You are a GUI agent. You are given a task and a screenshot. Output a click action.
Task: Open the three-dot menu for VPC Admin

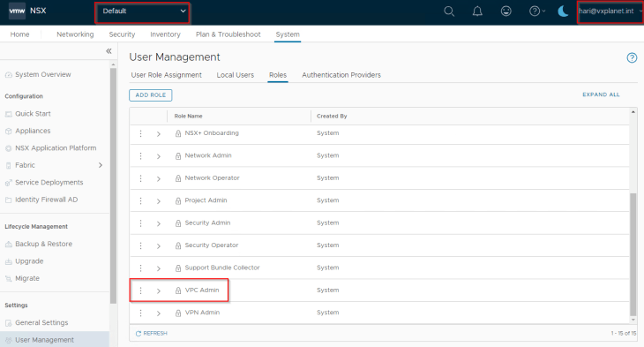click(x=140, y=290)
